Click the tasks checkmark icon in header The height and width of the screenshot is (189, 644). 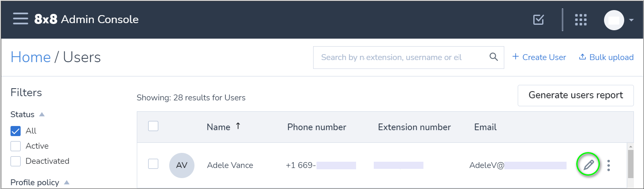[x=538, y=20]
